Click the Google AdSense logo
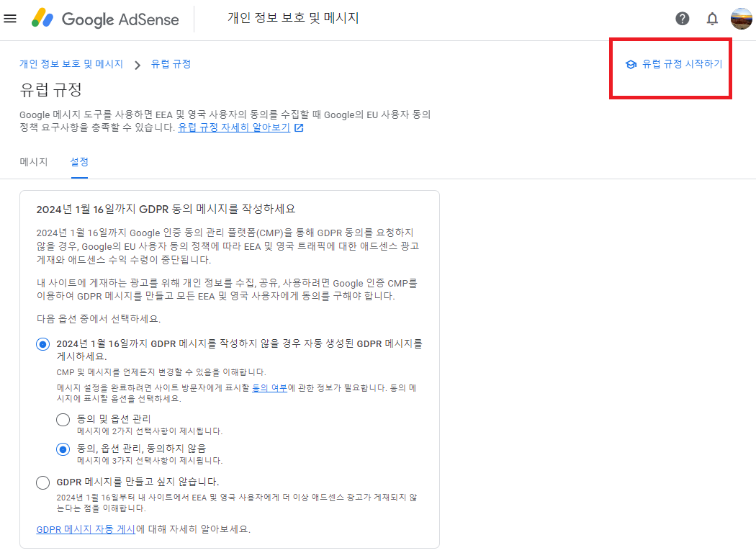 tap(105, 19)
